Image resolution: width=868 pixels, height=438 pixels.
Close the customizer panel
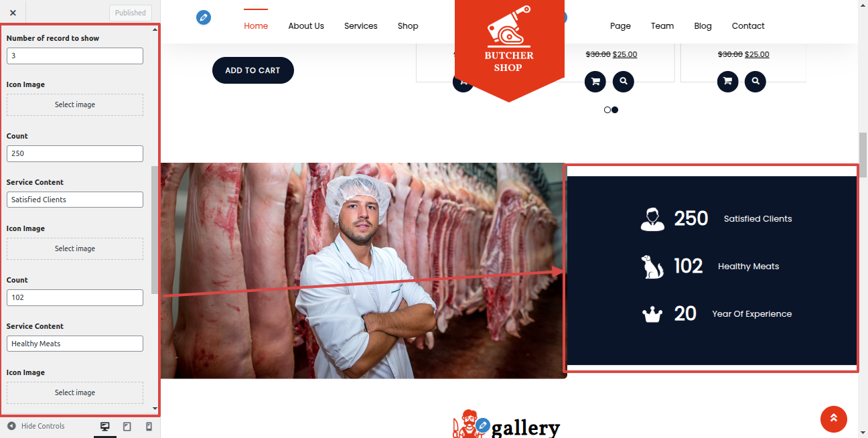coord(13,13)
